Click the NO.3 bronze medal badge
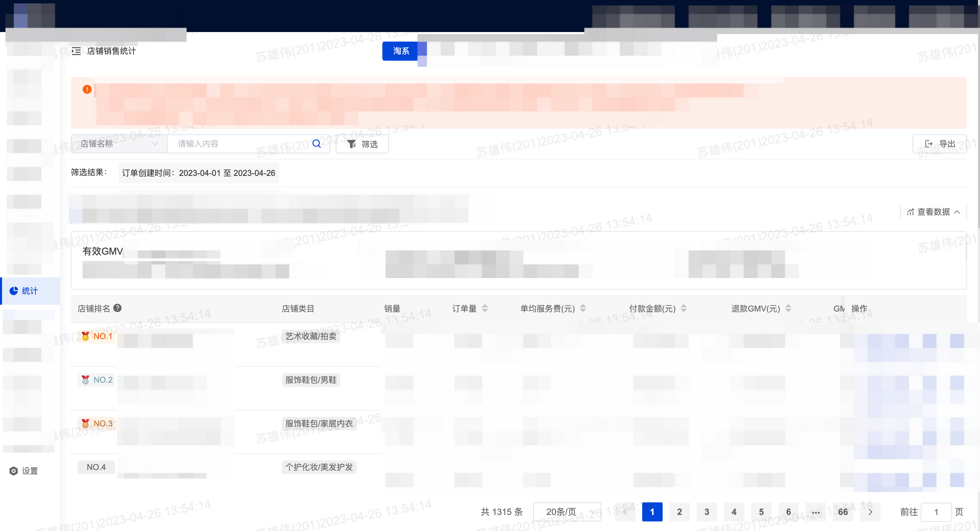980x531 pixels. 97,423
